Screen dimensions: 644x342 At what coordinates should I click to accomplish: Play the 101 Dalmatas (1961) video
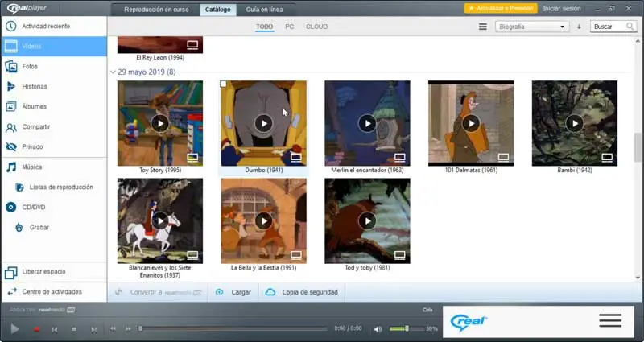click(x=471, y=123)
